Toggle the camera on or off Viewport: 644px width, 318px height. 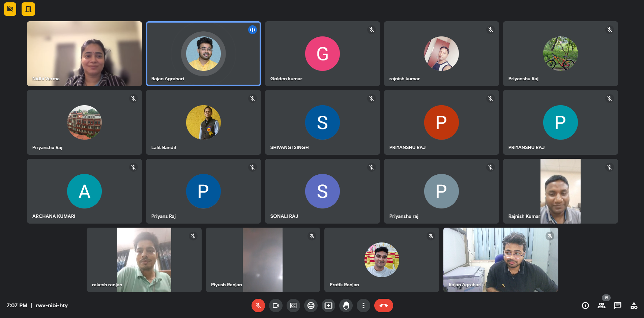275,306
